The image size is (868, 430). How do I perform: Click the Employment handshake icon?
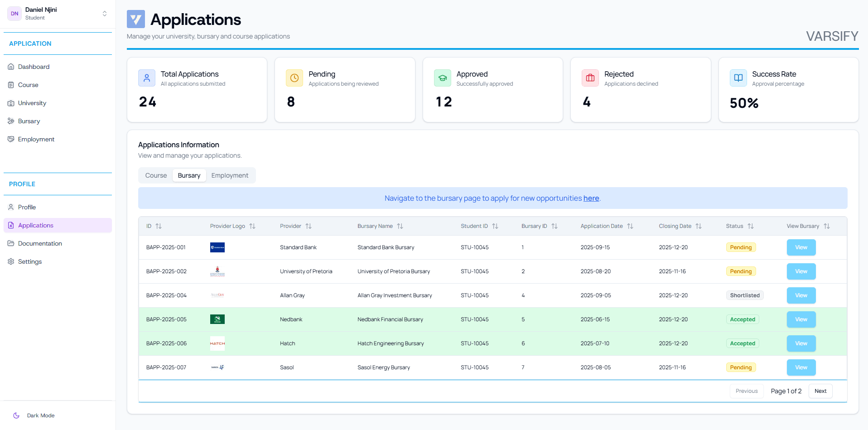click(11, 139)
